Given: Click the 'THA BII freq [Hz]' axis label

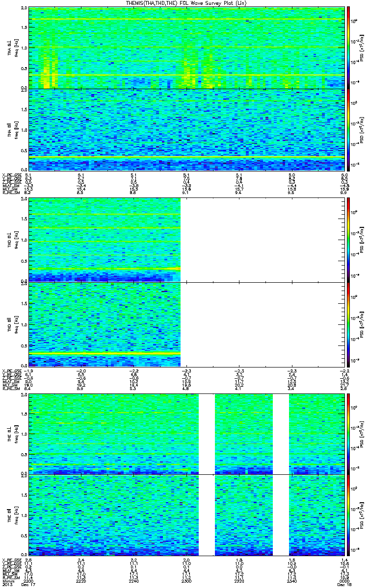Looking at the screenshot, I should coord(13,129).
